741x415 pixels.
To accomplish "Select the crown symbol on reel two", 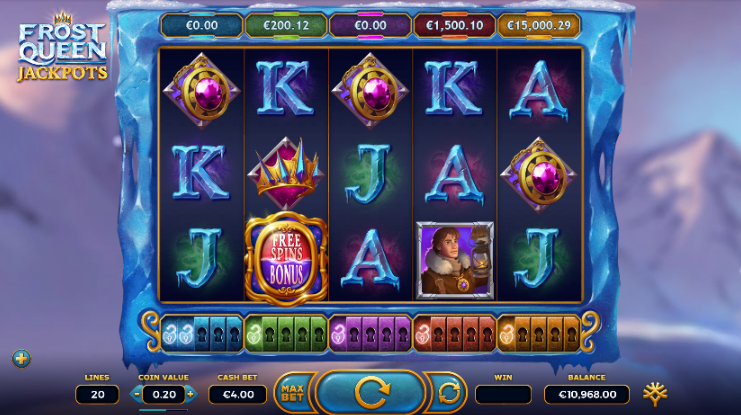I will (286, 174).
